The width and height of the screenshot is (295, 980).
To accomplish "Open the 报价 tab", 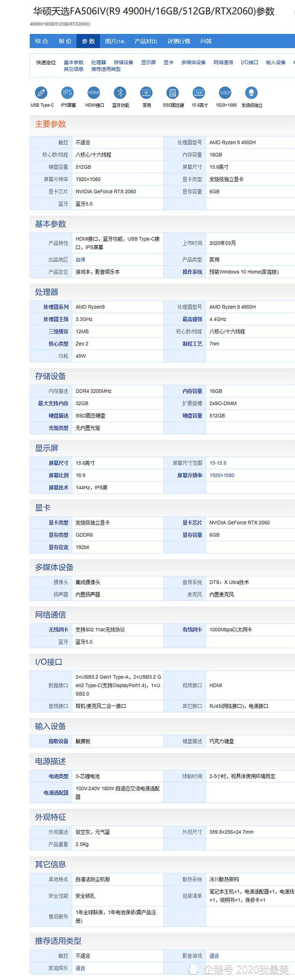I will point(65,41).
